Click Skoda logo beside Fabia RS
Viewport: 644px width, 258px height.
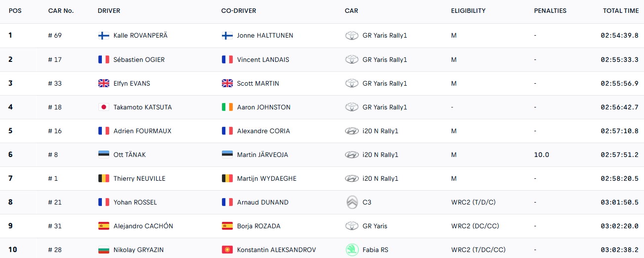[x=351, y=250]
